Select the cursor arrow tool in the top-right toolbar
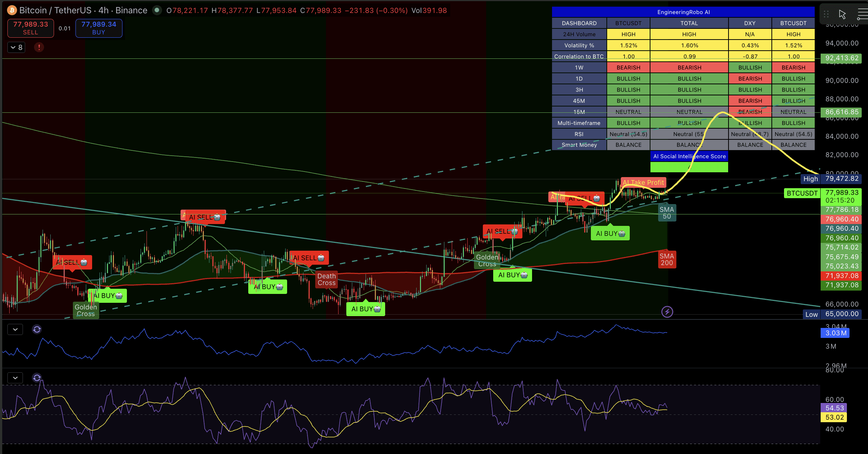 click(842, 14)
